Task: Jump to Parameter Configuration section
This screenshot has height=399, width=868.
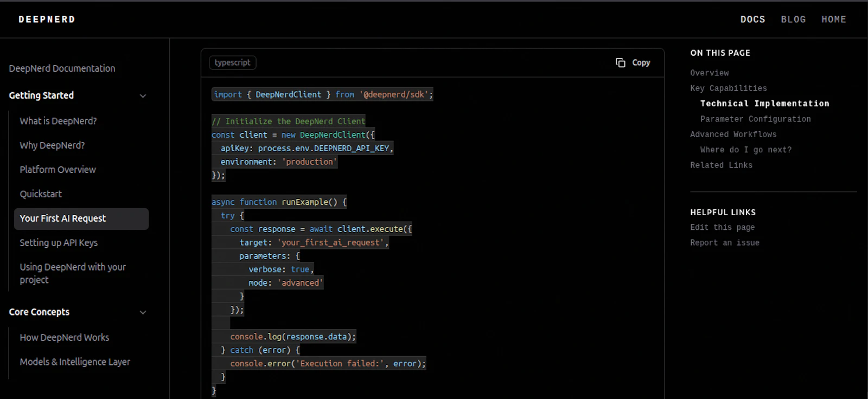Action: coord(755,119)
